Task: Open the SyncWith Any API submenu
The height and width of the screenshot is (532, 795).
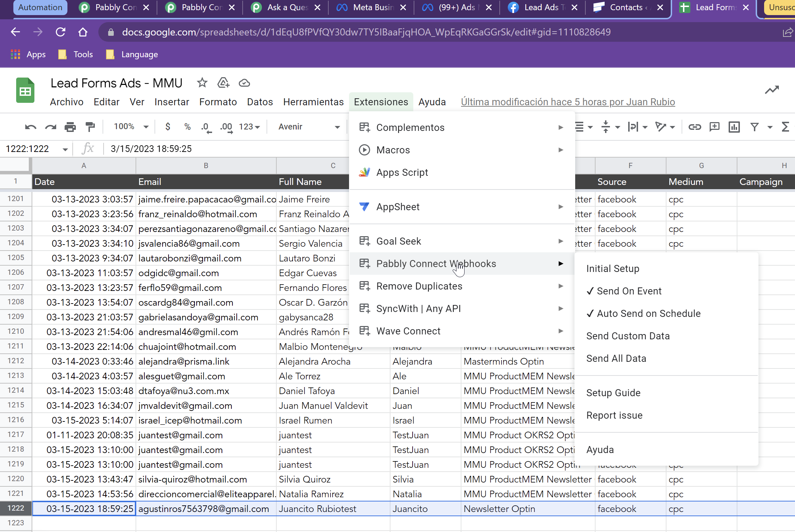Action: coord(462,308)
